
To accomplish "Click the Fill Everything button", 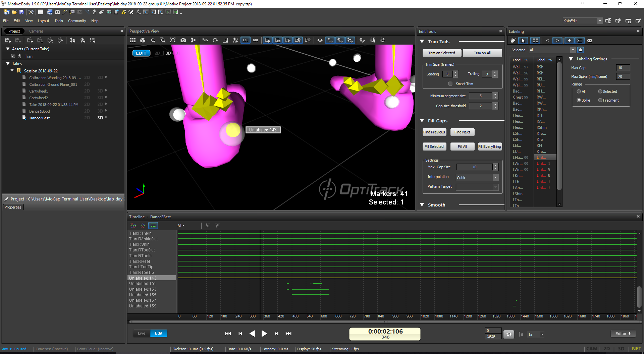I will click(x=490, y=146).
